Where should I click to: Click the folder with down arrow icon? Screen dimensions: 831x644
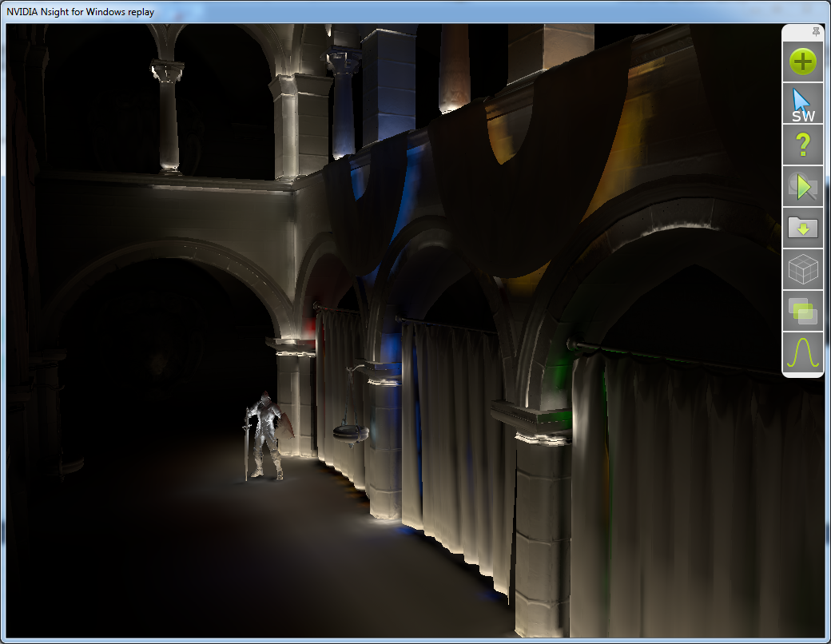pos(803,229)
